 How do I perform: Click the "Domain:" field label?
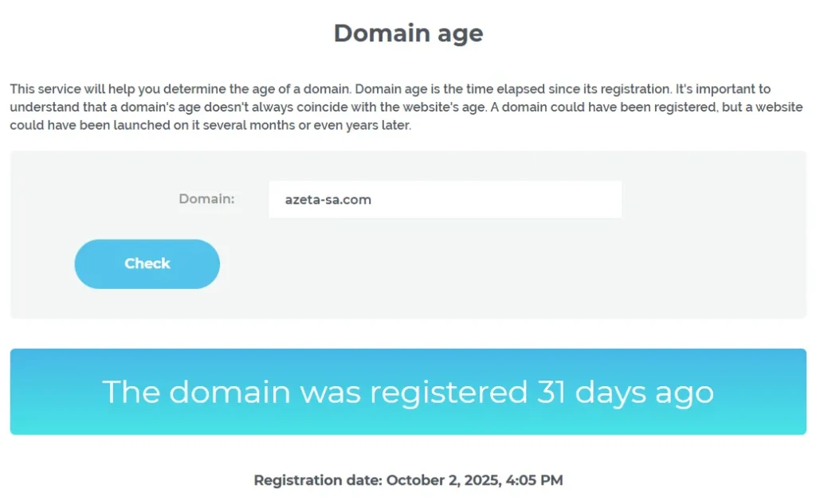coord(206,199)
